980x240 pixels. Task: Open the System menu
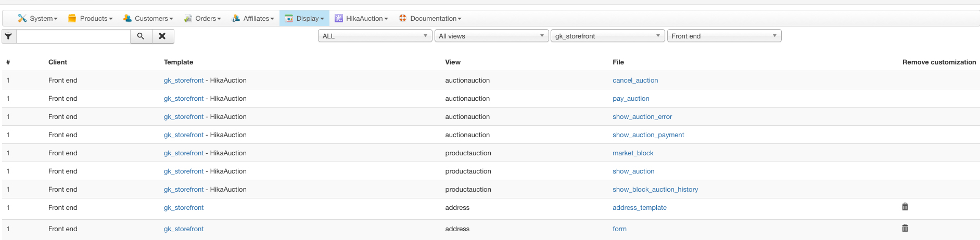pyautogui.click(x=38, y=19)
